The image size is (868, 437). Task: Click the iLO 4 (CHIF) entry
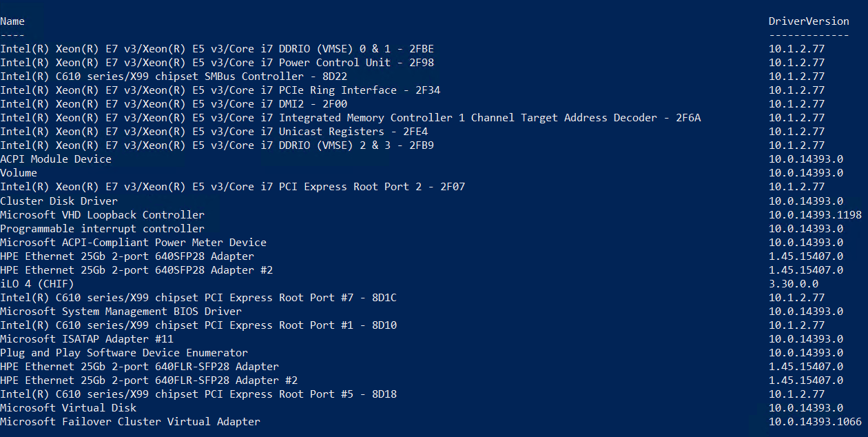[x=37, y=284]
